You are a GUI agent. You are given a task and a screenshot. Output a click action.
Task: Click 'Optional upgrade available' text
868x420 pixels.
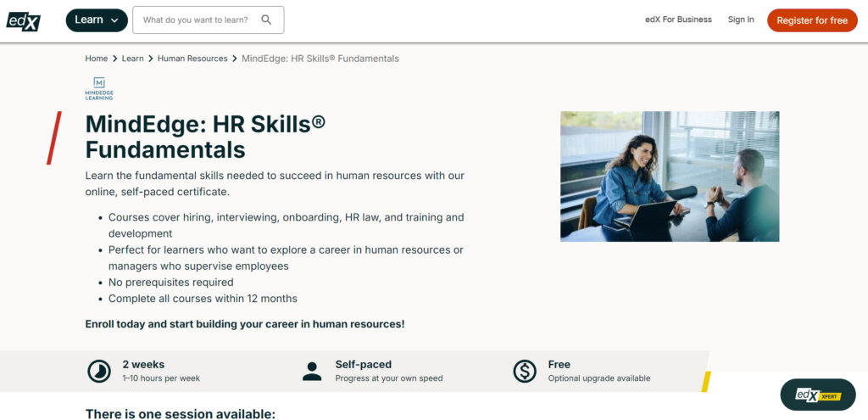pyautogui.click(x=599, y=378)
